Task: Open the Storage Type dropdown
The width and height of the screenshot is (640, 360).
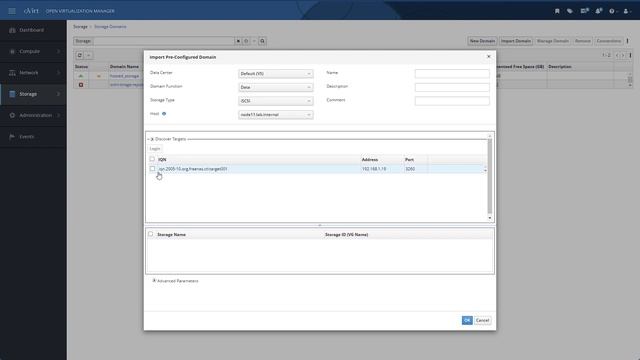Action: (x=276, y=101)
